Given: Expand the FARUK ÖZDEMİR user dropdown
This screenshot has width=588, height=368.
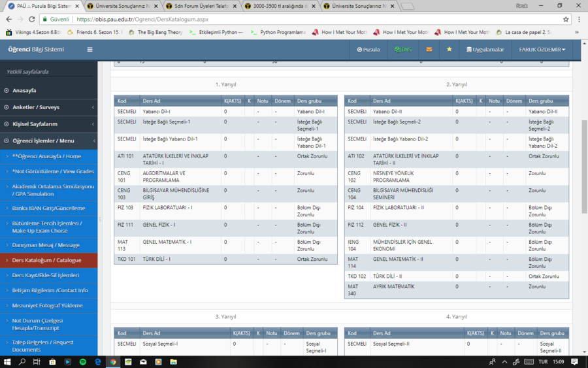Looking at the screenshot, I should [542, 50].
